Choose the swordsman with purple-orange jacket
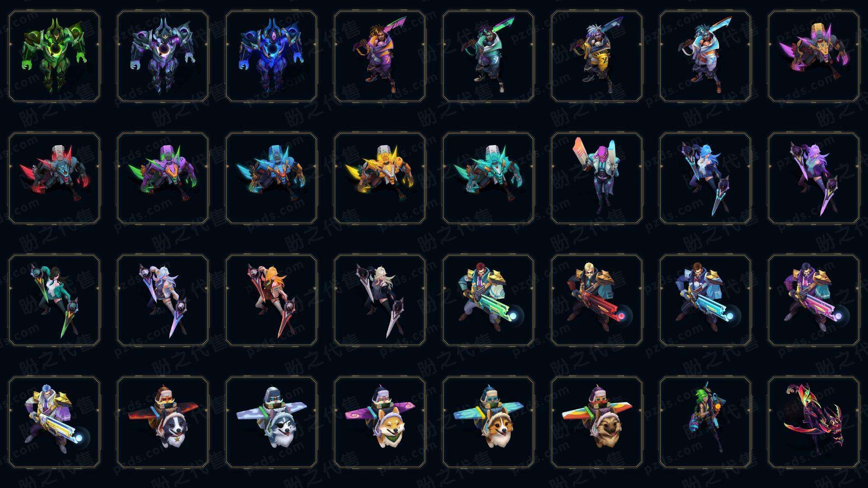This screenshot has height=488, width=868. pyautogui.click(x=380, y=56)
